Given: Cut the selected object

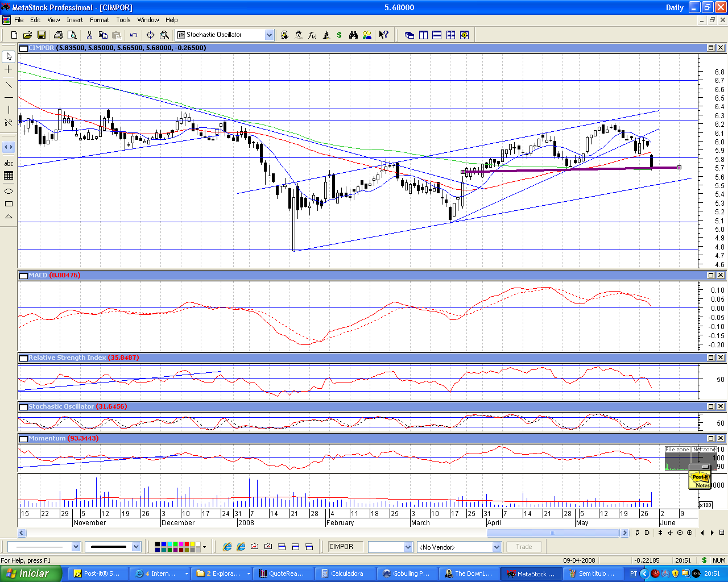Looking at the screenshot, I should tap(89, 35).
